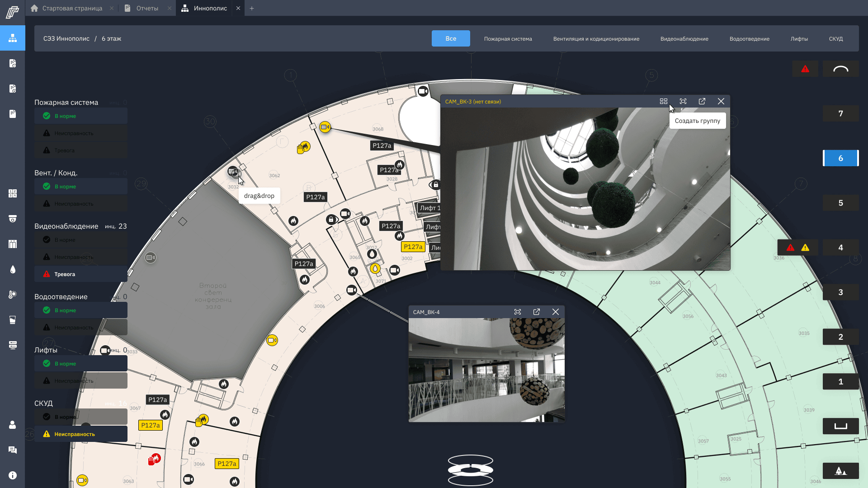Select floor 7 in level selector

[x=840, y=114]
